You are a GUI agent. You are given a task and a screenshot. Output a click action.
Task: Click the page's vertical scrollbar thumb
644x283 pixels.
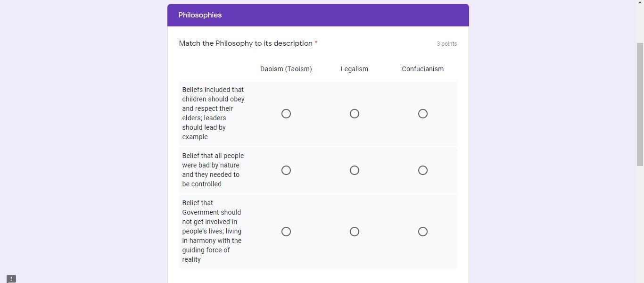point(640,104)
